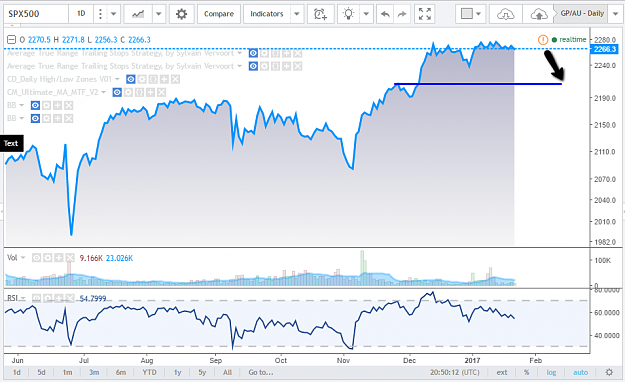The width and height of the screenshot is (625, 382).
Task: Expand the RSI indicator dropdown arrow
Action: pyautogui.click(x=23, y=298)
